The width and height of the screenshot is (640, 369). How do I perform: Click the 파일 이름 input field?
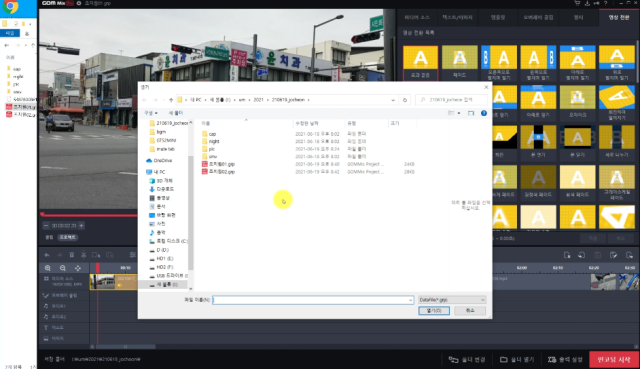click(313, 300)
